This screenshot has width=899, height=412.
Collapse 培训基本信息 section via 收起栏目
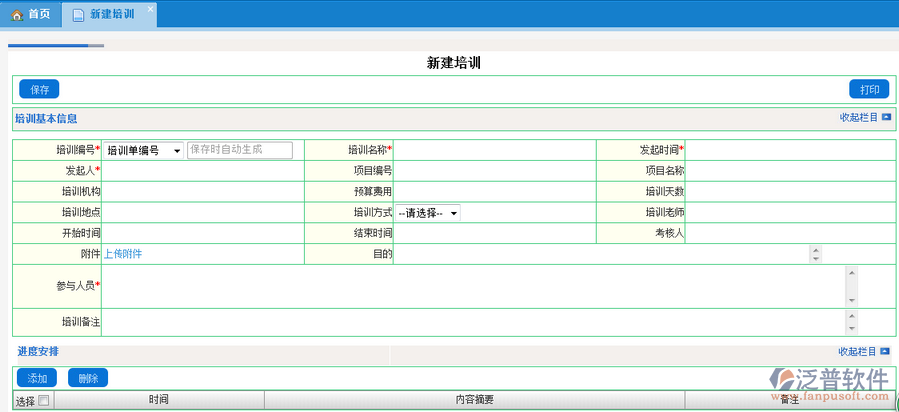(x=858, y=117)
